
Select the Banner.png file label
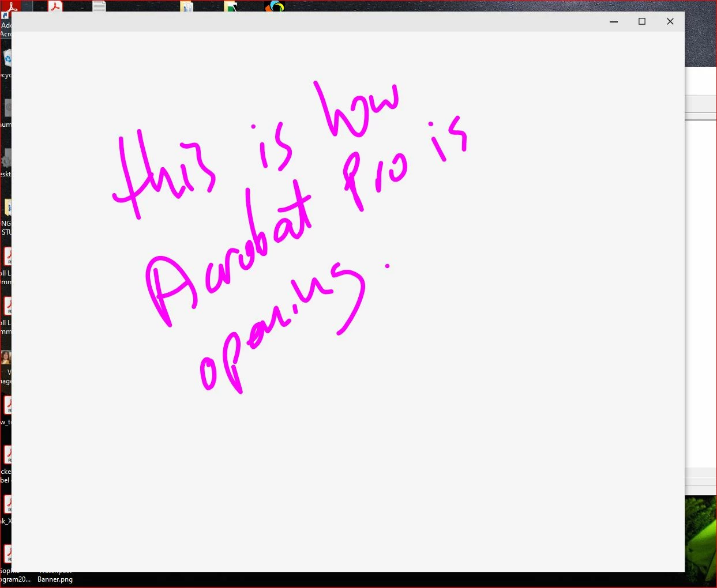click(55, 579)
